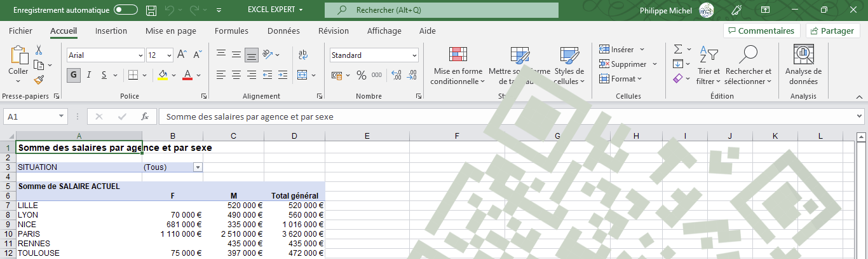The height and width of the screenshot is (259, 868).
Task: Switch to the Données tab
Action: click(x=283, y=31)
